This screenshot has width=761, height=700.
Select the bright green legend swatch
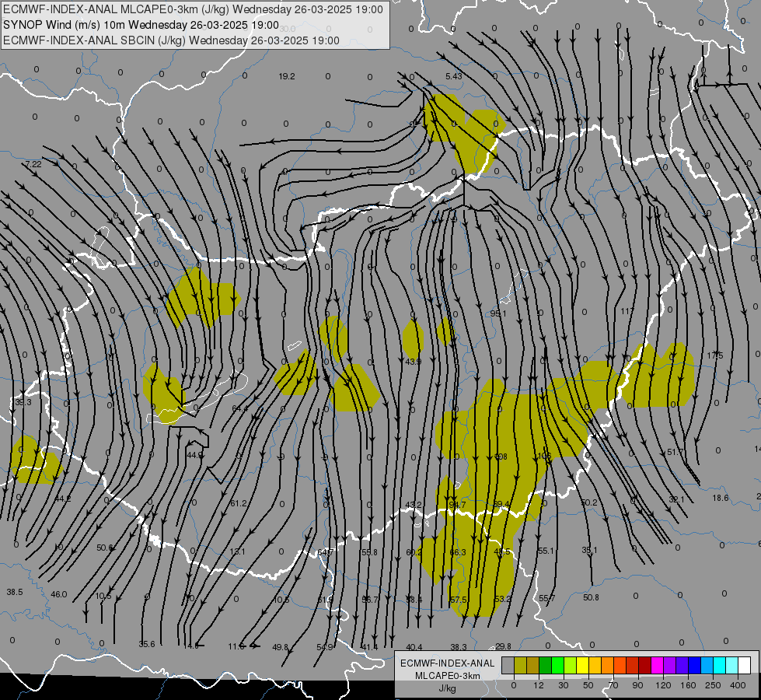tap(557, 665)
